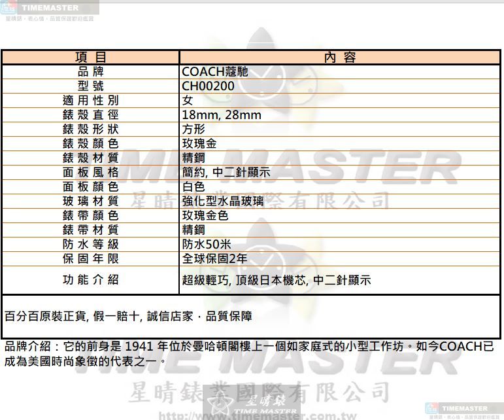Select strap material value 精鋼
Image resolution: width=504 pixels, height=420 pixels.
[193, 230]
